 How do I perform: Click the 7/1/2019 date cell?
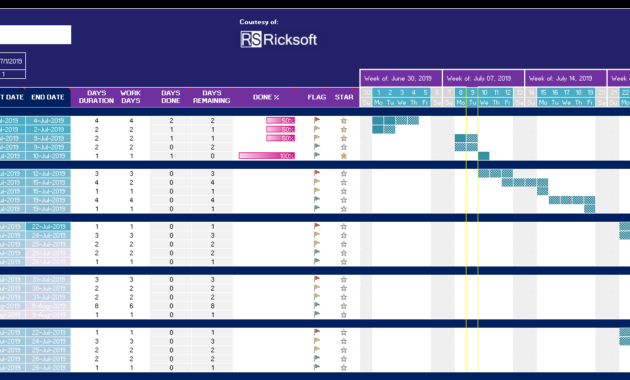(x=12, y=61)
